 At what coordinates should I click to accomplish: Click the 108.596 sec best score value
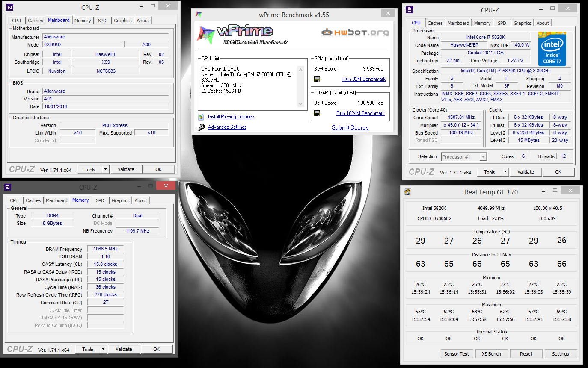[371, 103]
